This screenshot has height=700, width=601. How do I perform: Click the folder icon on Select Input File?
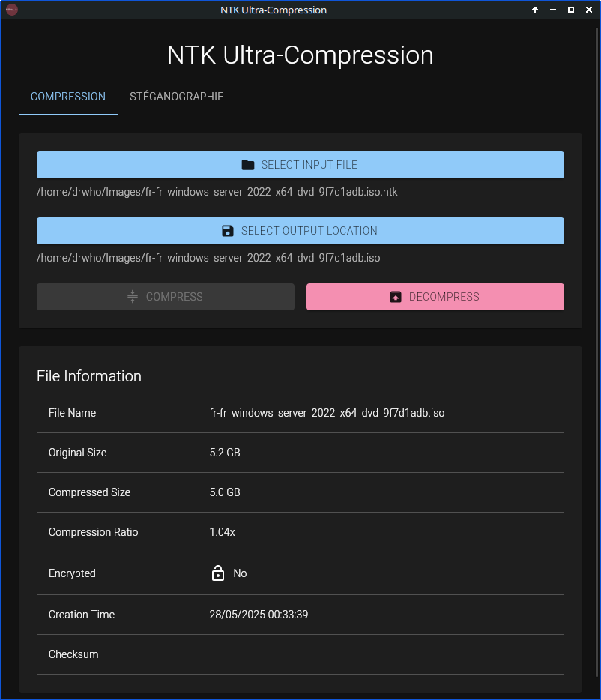248,165
